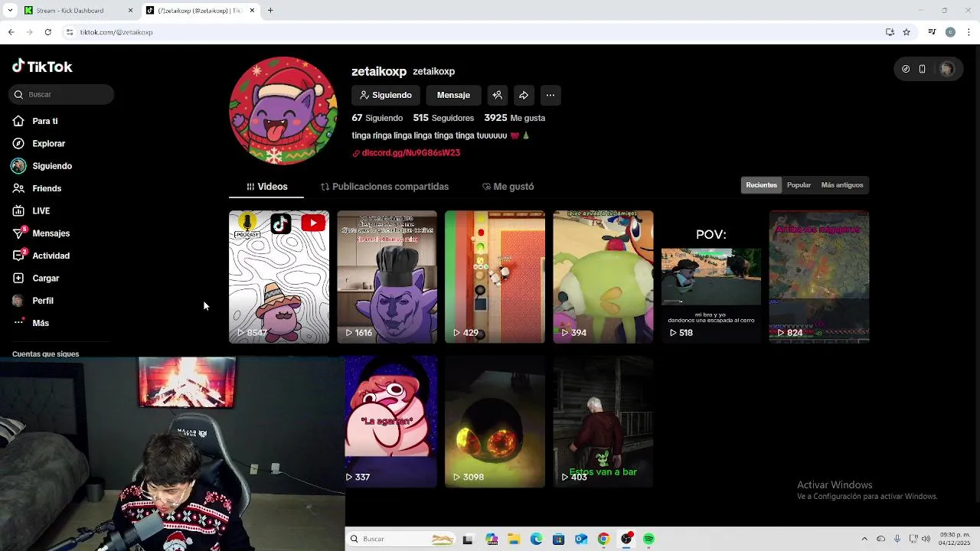Click the taskbar volume icon
980x551 pixels.
click(926, 539)
